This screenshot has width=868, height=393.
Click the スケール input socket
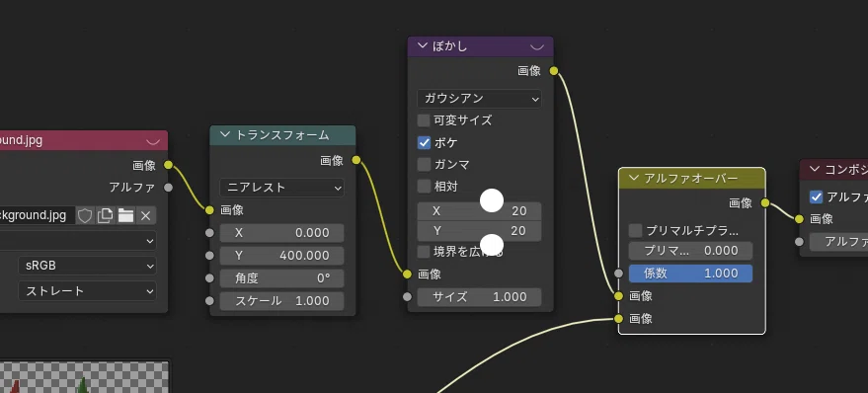209,301
